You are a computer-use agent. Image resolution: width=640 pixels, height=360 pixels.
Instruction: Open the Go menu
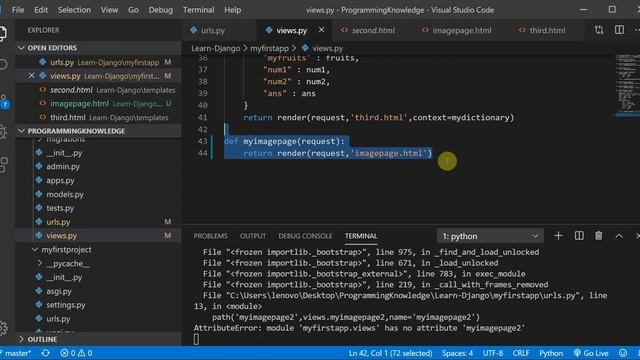click(133, 10)
